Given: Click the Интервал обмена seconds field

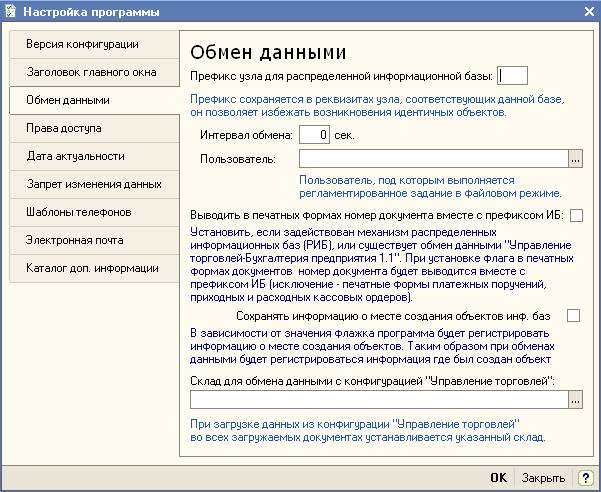Looking at the screenshot, I should (x=314, y=134).
